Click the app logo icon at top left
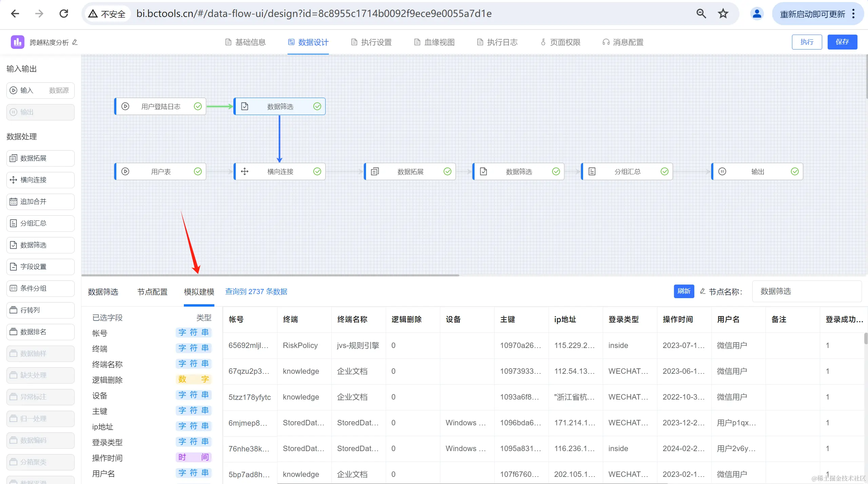Viewport: 868px width, 484px height. click(x=17, y=42)
